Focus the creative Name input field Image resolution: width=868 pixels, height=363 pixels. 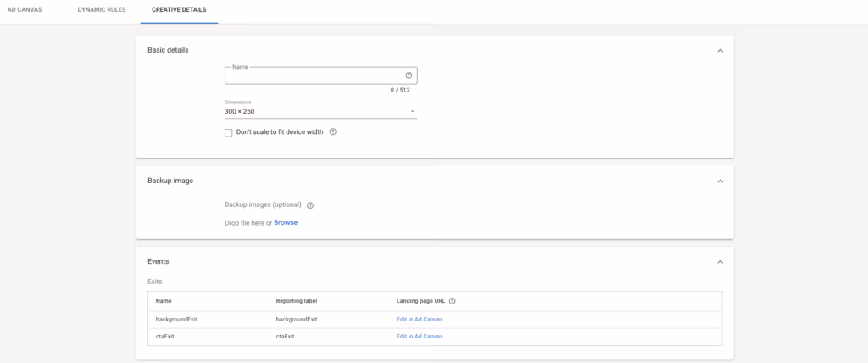pyautogui.click(x=312, y=76)
